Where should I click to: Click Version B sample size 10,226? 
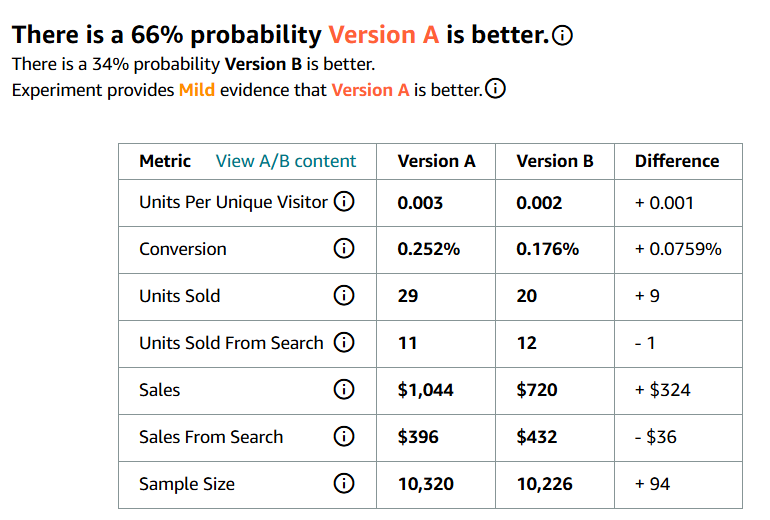[x=545, y=484]
